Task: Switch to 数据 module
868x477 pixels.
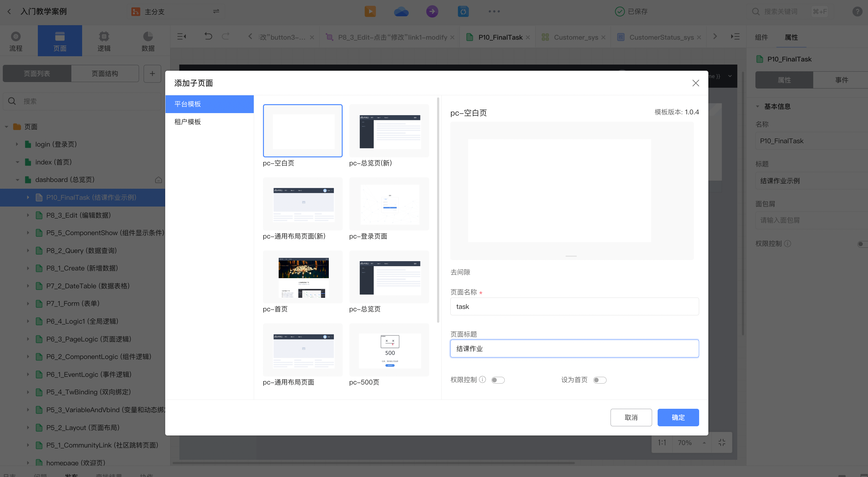Action: coord(148,41)
